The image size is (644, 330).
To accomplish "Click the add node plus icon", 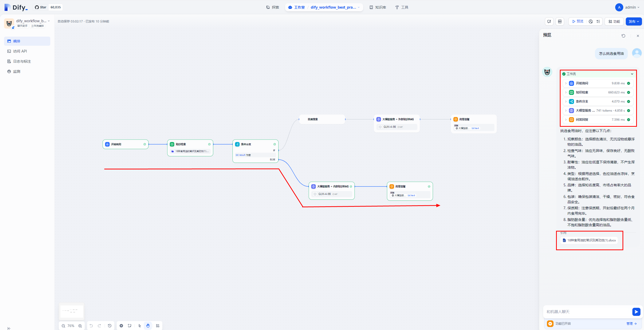I will point(121,326).
